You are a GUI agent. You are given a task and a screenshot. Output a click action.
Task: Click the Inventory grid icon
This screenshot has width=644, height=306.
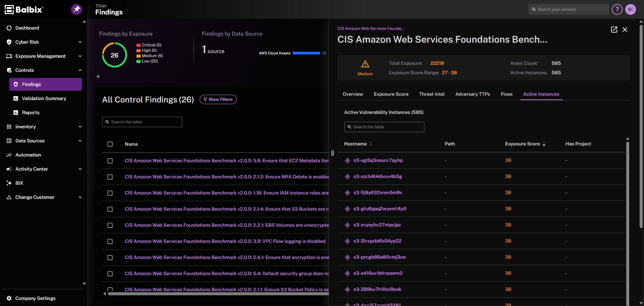(x=9, y=127)
